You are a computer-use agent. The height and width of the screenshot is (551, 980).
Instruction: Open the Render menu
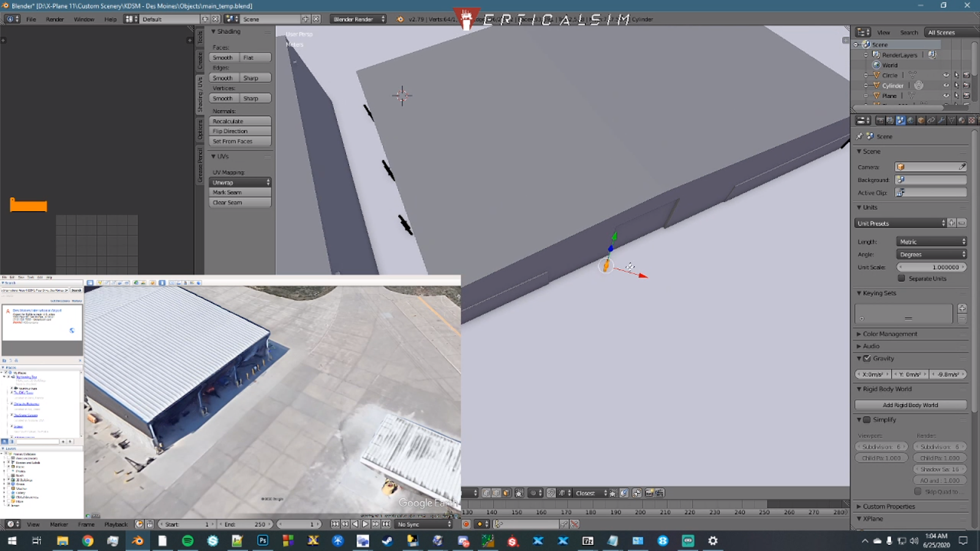55,19
